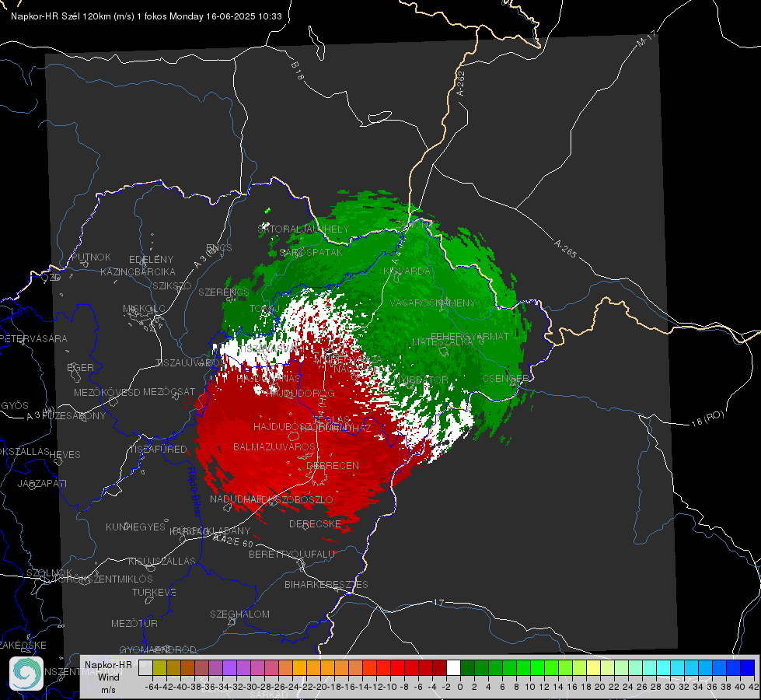This screenshot has height=700, width=761.
Task: Select the TÚRKEVE label
Action: coord(154,592)
